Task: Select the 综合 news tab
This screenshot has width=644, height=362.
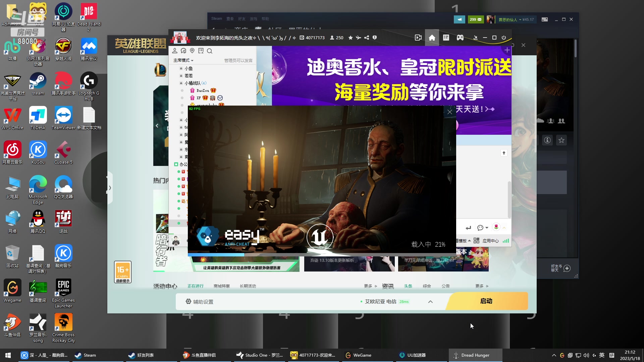Action: (x=427, y=286)
